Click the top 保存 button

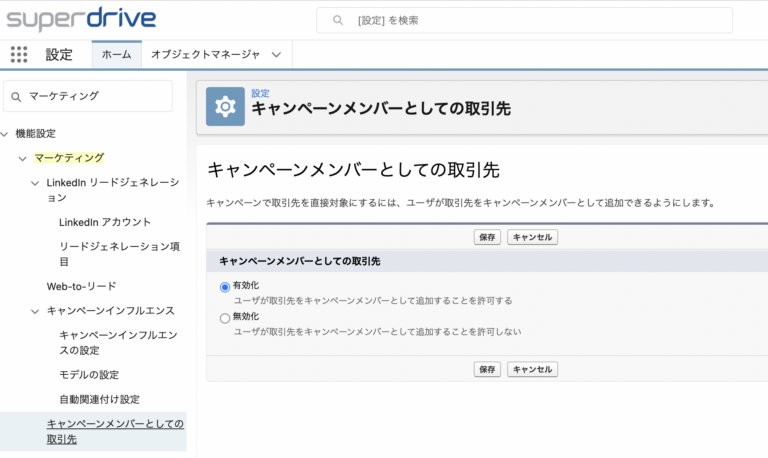487,237
